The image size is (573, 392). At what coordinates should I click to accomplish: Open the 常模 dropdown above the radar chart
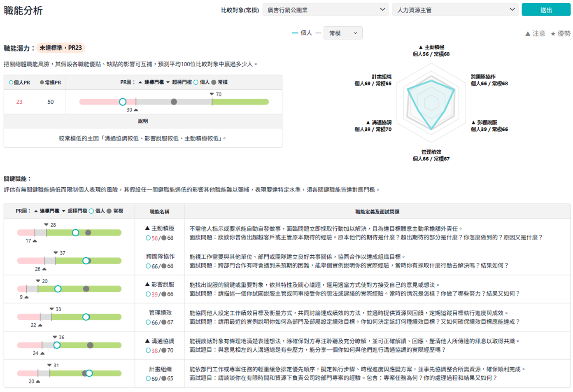tap(343, 33)
